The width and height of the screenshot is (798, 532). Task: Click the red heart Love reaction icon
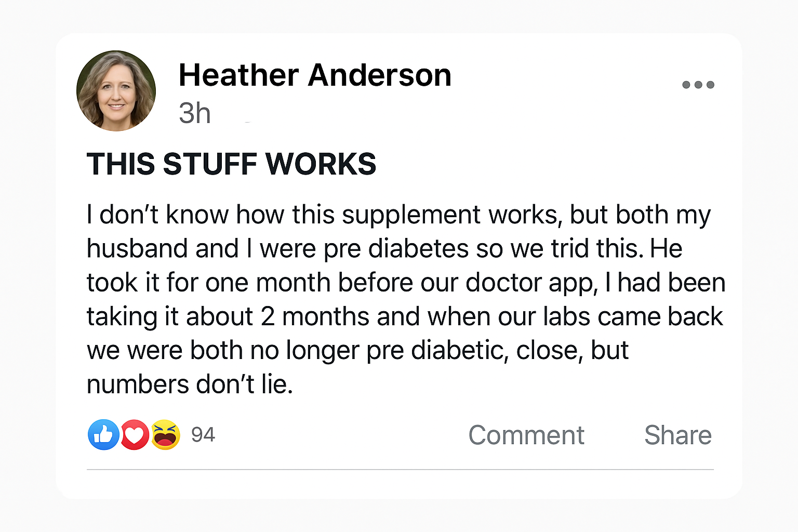tap(135, 434)
